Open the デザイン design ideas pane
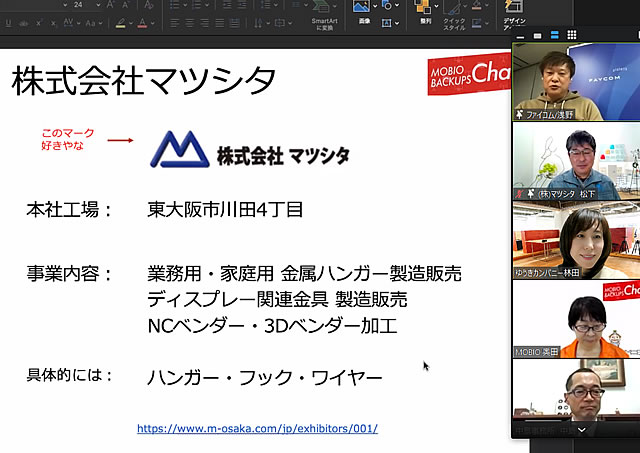Image resolution: width=640 pixels, height=453 pixels. [514, 16]
